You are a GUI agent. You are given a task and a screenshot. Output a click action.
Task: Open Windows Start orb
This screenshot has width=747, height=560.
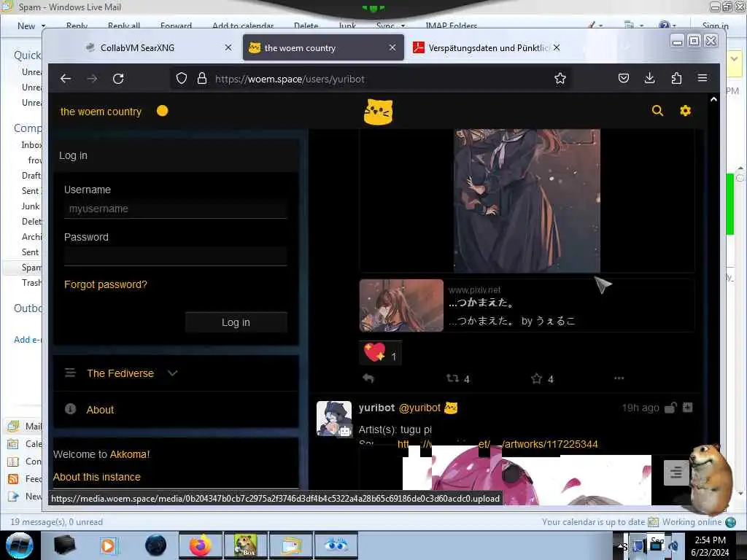pos(20,545)
